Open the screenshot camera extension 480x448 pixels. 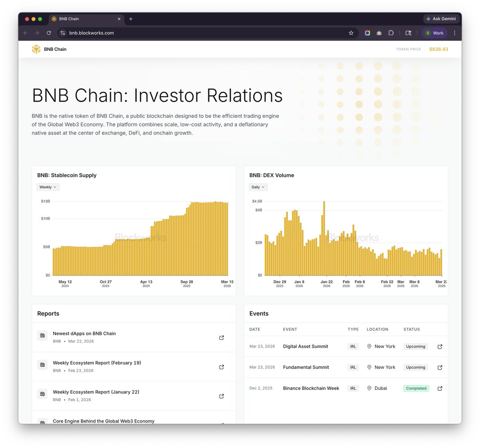(x=379, y=33)
